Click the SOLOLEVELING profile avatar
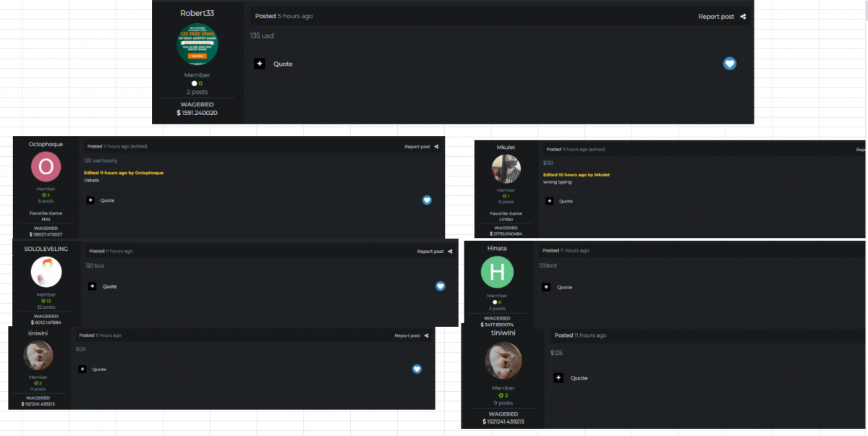This screenshot has width=868, height=436. click(46, 272)
